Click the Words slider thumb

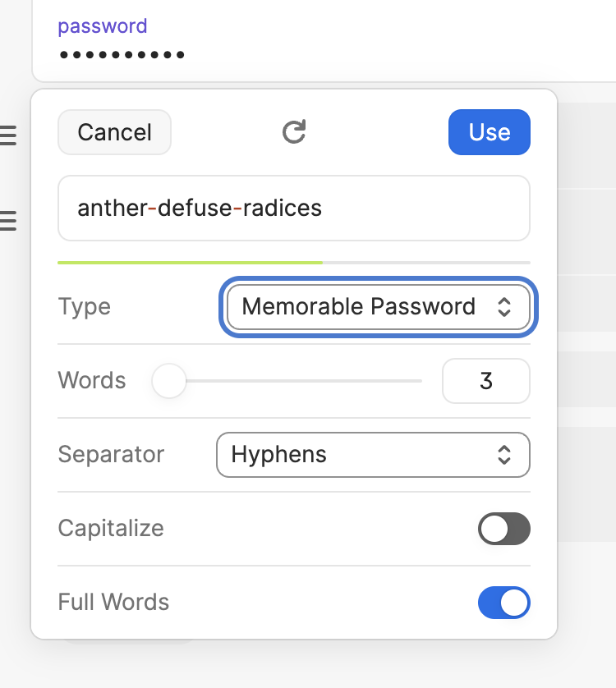click(169, 381)
